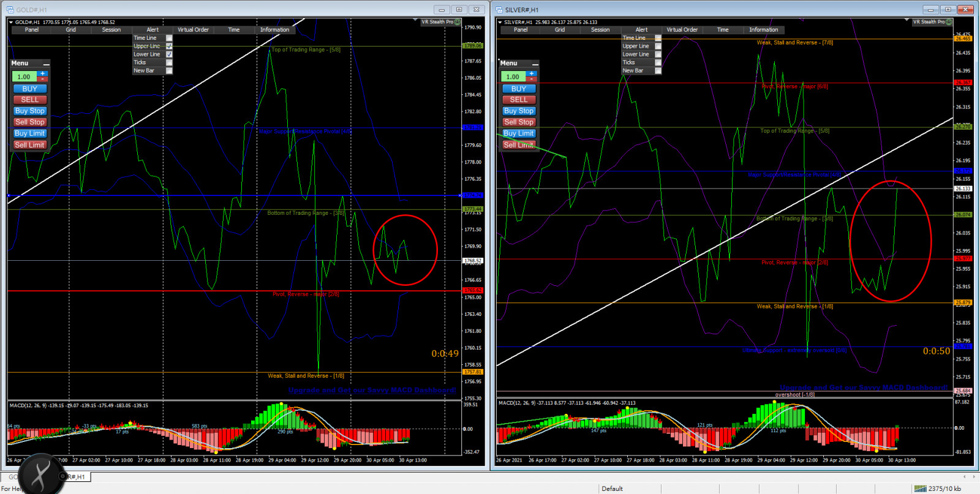Click the GOLD chart window icon
Viewport: 980px width, 494px height.
[x=10, y=10]
